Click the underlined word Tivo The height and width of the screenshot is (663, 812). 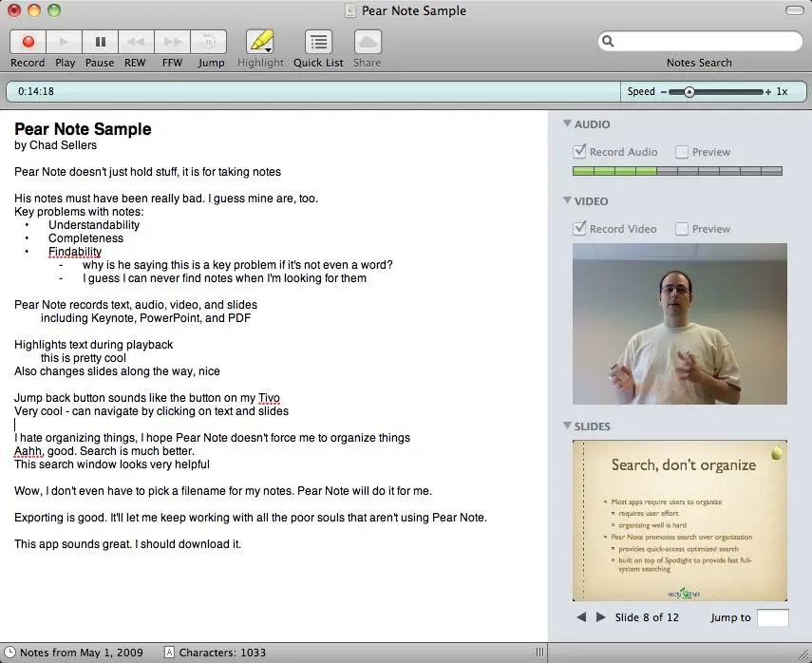click(x=270, y=398)
